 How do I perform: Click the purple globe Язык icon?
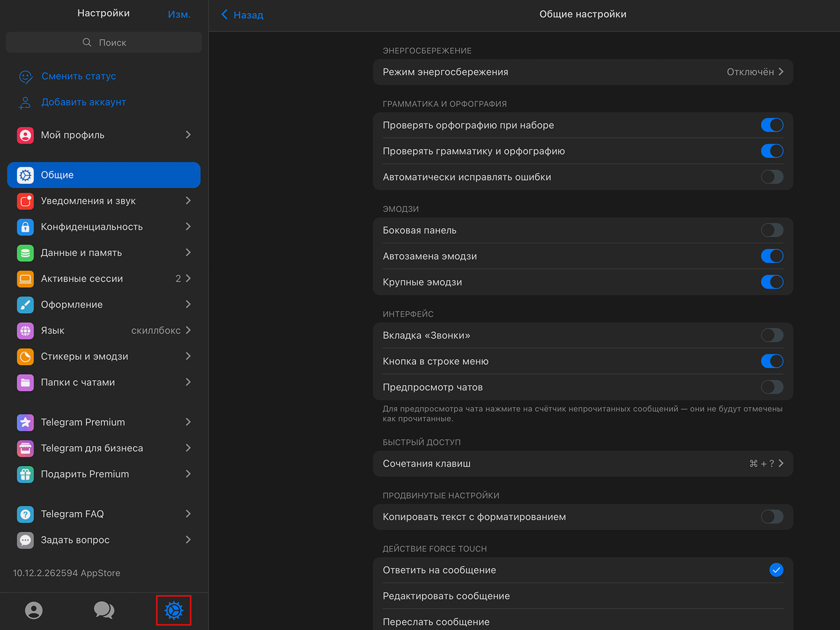point(25,331)
